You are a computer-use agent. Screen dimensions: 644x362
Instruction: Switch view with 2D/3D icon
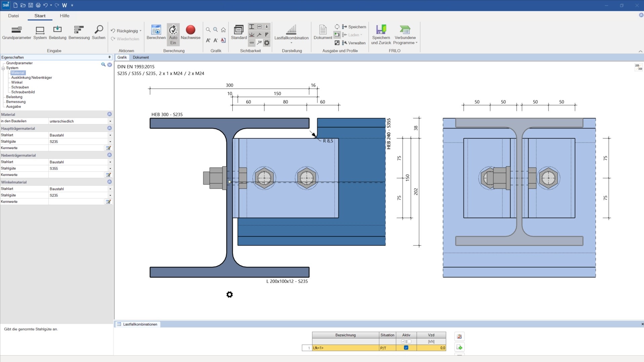(x=638, y=67)
